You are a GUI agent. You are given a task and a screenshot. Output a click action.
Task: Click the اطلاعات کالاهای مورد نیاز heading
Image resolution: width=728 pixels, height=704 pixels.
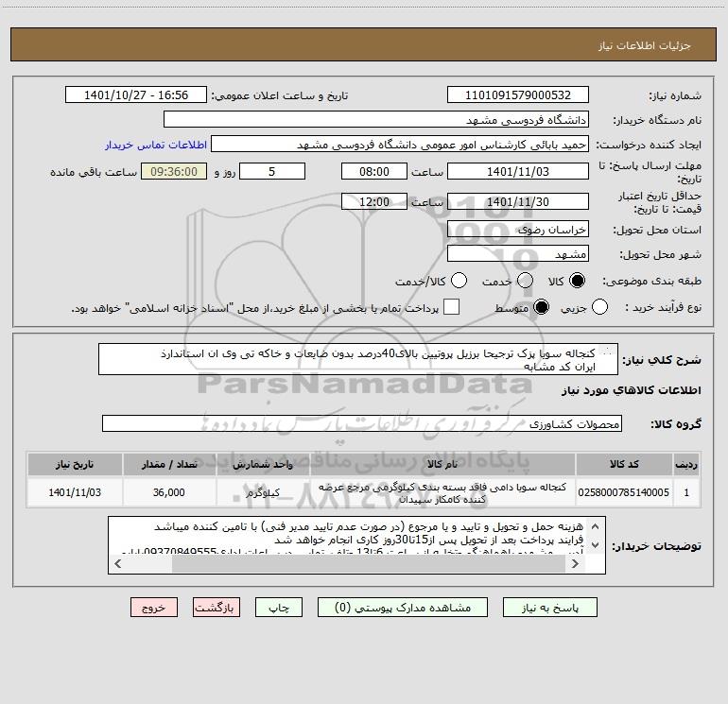click(x=632, y=390)
